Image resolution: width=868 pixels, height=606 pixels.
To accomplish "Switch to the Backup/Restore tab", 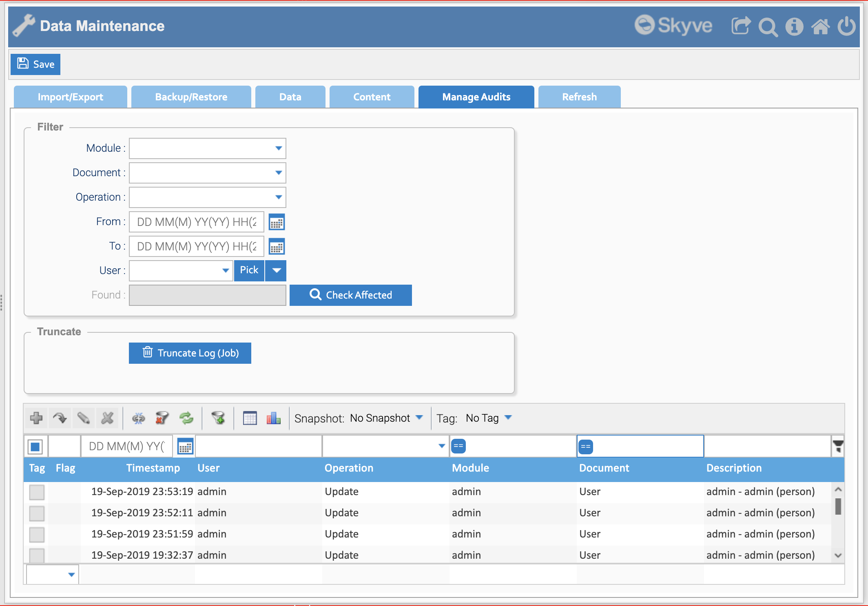I will point(191,97).
